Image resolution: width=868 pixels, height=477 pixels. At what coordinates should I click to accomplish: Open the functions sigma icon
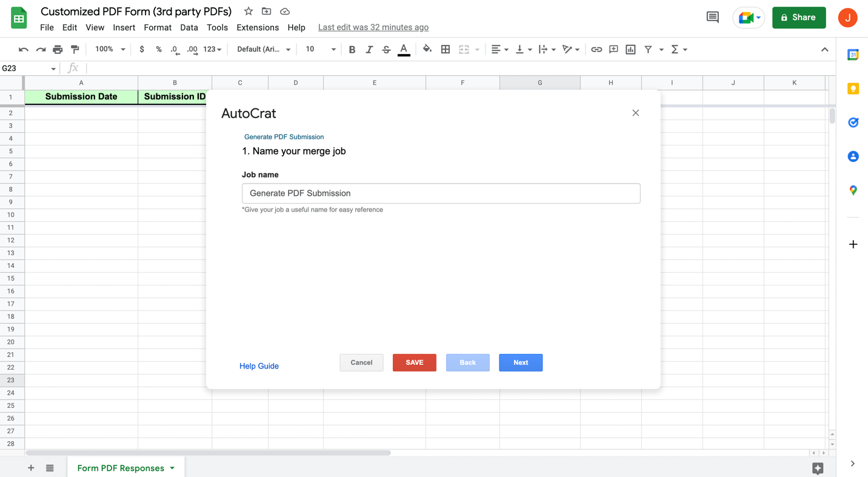pyautogui.click(x=675, y=50)
